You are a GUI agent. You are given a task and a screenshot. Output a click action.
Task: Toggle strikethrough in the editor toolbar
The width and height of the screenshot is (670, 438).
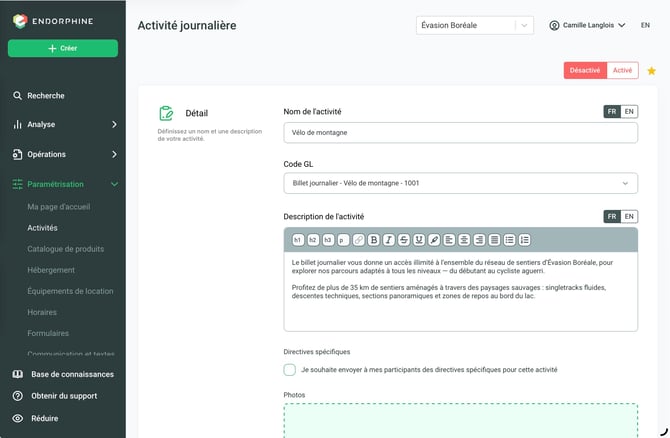click(x=404, y=240)
